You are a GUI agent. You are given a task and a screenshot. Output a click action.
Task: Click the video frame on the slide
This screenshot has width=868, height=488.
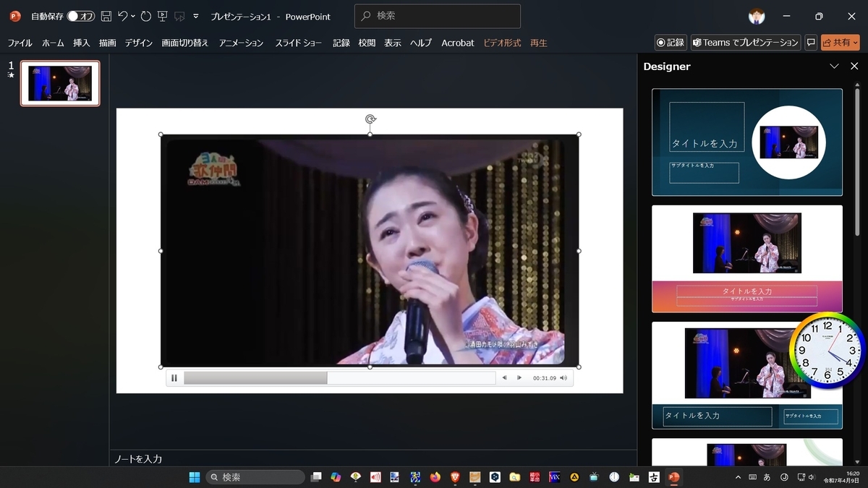(x=370, y=250)
